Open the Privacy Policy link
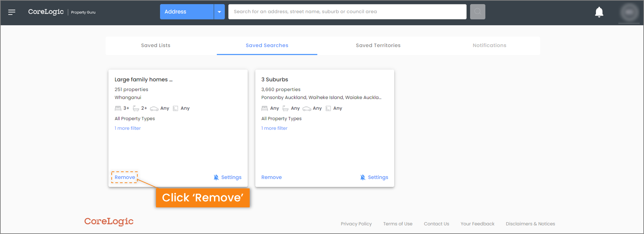 (356, 224)
